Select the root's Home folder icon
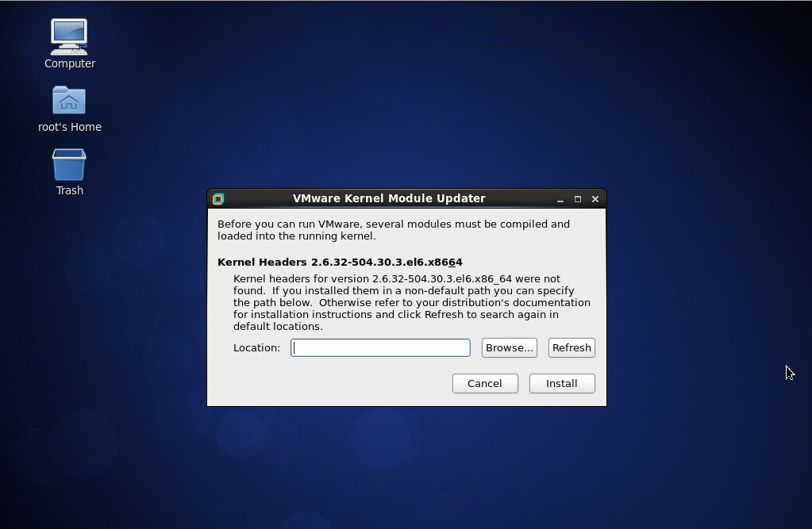Image resolution: width=812 pixels, height=529 pixels. 69,101
